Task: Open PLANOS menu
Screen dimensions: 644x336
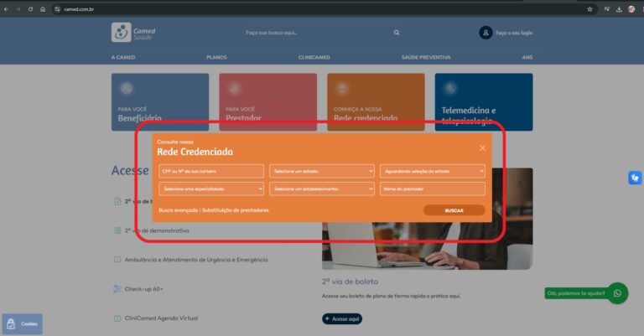Action: point(217,57)
